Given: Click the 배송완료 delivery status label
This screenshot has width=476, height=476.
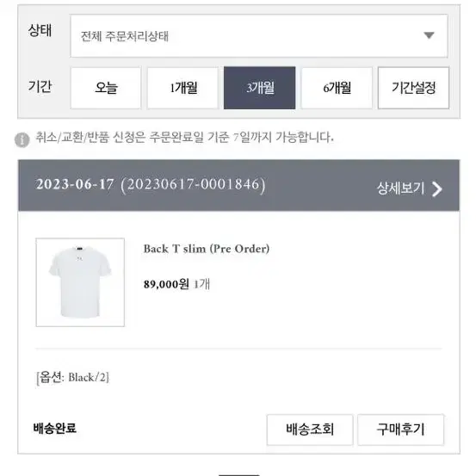Looking at the screenshot, I should pyautogui.click(x=54, y=428).
